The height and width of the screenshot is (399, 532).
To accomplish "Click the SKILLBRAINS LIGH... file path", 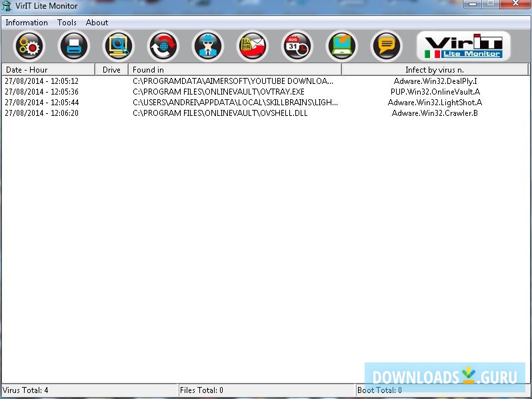I will (235, 103).
